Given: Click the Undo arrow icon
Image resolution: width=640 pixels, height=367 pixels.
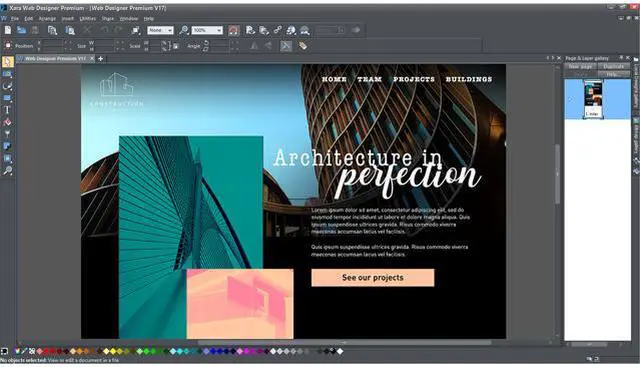Looking at the screenshot, I should coord(104,30).
